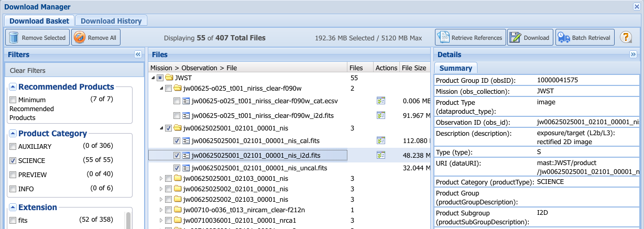Open the Summary tab in Details
Viewport: 644px width, 229px height.
[x=455, y=68]
